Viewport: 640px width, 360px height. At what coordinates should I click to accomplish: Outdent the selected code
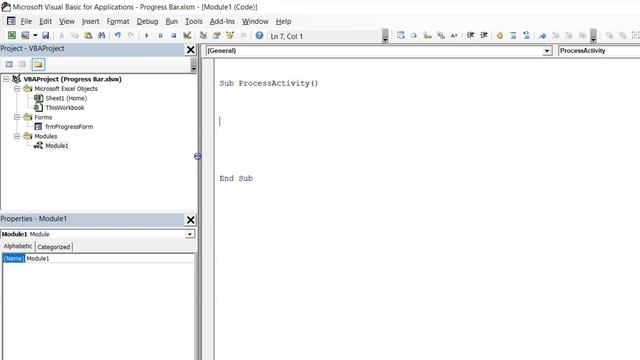point(484,36)
